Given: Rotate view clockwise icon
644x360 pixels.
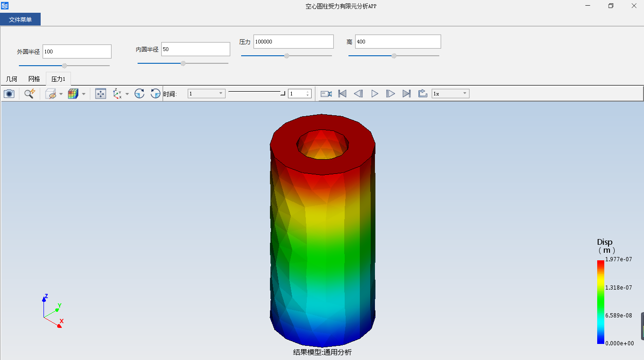Looking at the screenshot, I should point(139,94).
